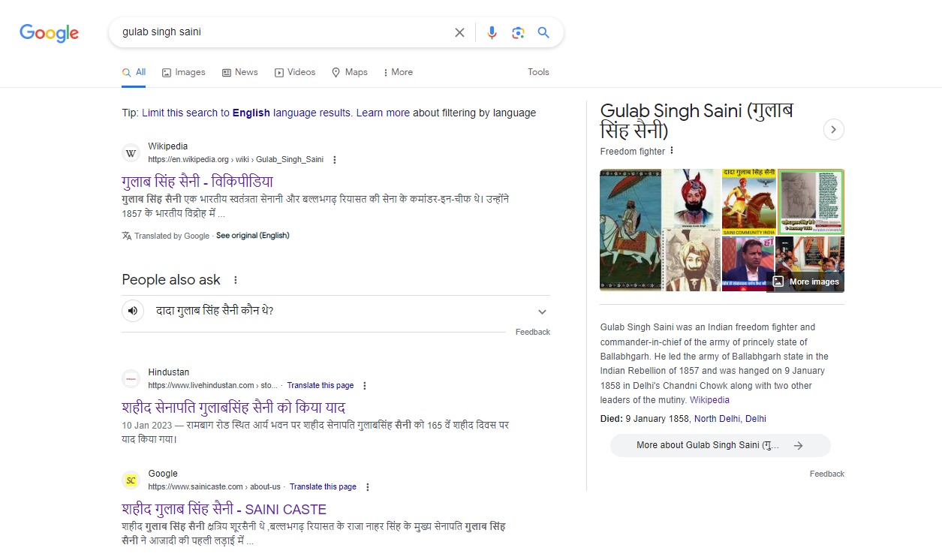Start voice search with microphone icon
This screenshot has height=560, width=942.
pyautogui.click(x=492, y=32)
